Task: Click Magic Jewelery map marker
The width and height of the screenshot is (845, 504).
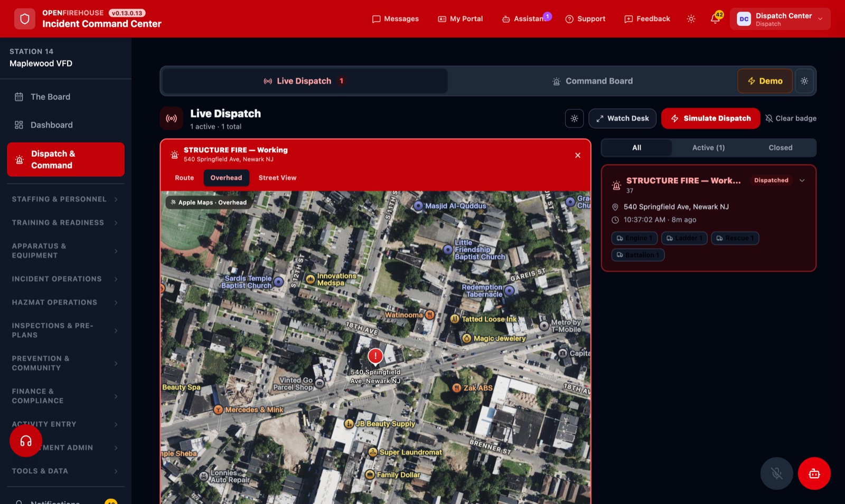Action: (466, 338)
